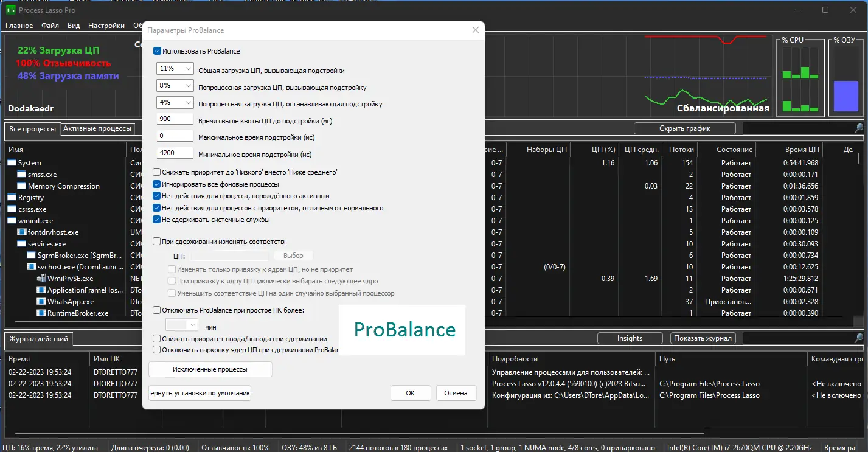The width and height of the screenshot is (868, 452).
Task: Click the wininit.exe process icon
Action: click(12, 221)
